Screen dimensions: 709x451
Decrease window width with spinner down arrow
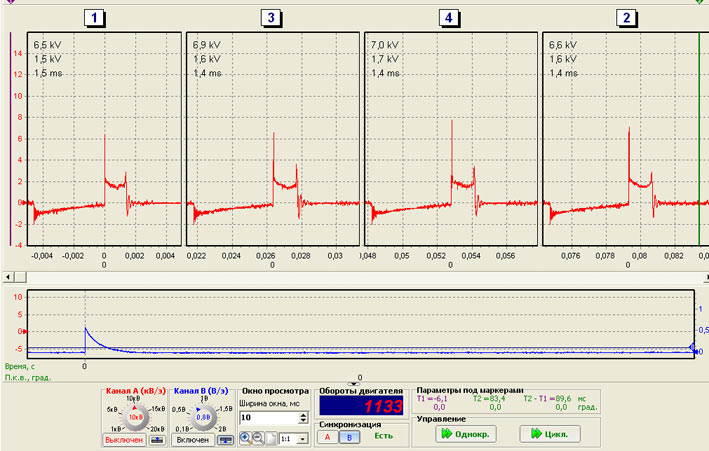(x=303, y=421)
